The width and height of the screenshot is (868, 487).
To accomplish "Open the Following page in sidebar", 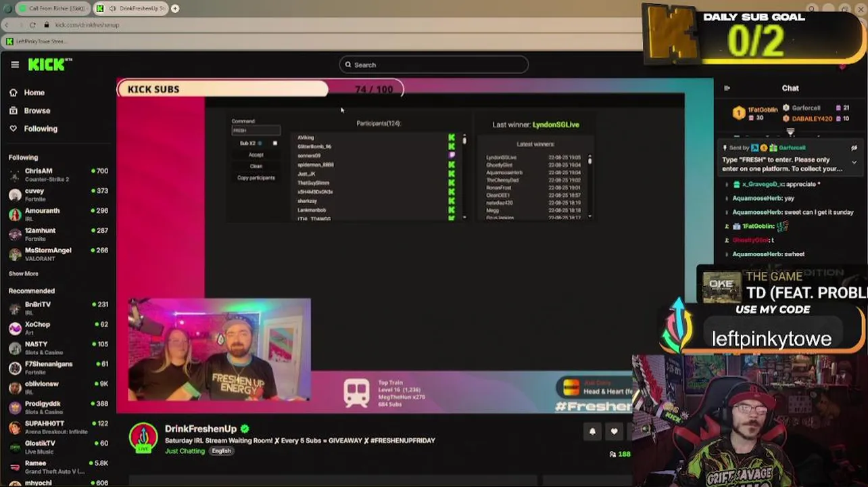I will click(41, 129).
